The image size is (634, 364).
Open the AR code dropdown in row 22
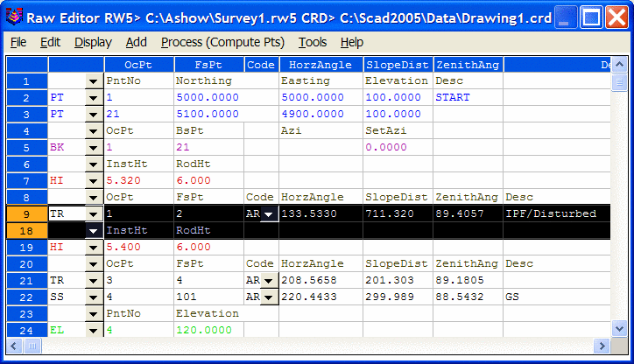tap(269, 297)
